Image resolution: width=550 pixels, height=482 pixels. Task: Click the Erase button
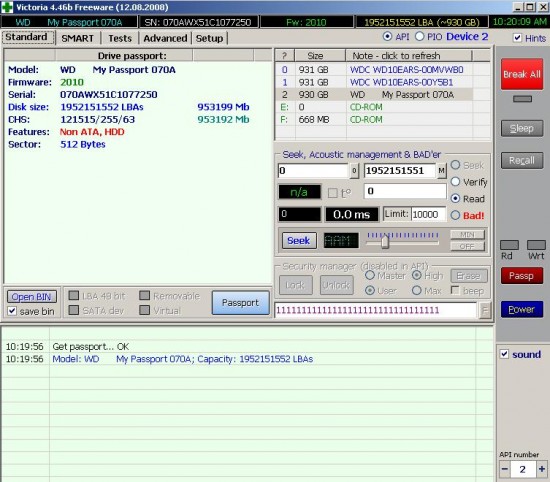point(469,276)
